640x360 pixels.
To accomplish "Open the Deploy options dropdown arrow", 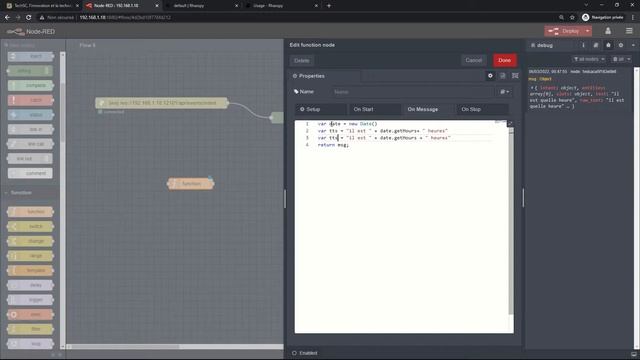I will (x=588, y=31).
